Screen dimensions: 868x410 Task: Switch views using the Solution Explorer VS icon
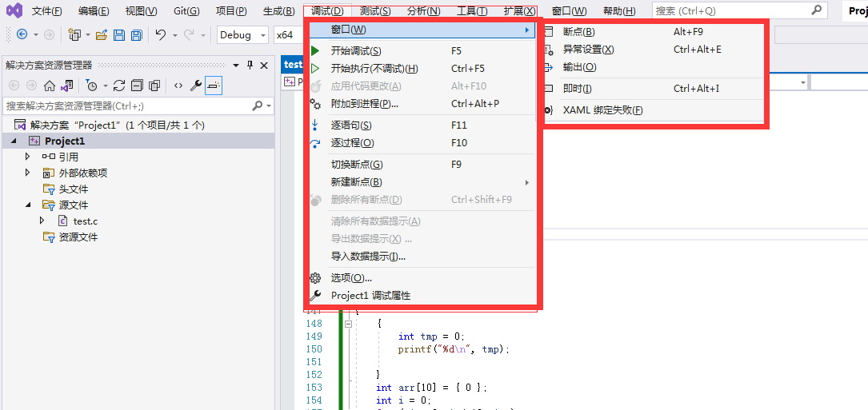[x=67, y=86]
